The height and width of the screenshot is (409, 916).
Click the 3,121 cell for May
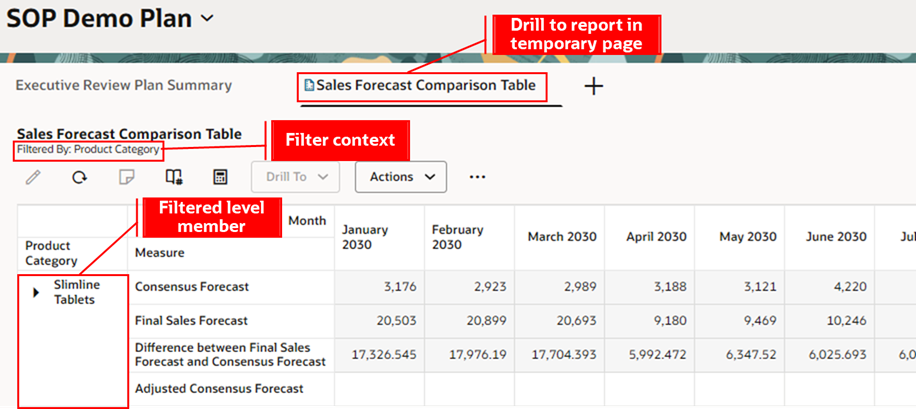[x=740, y=287]
